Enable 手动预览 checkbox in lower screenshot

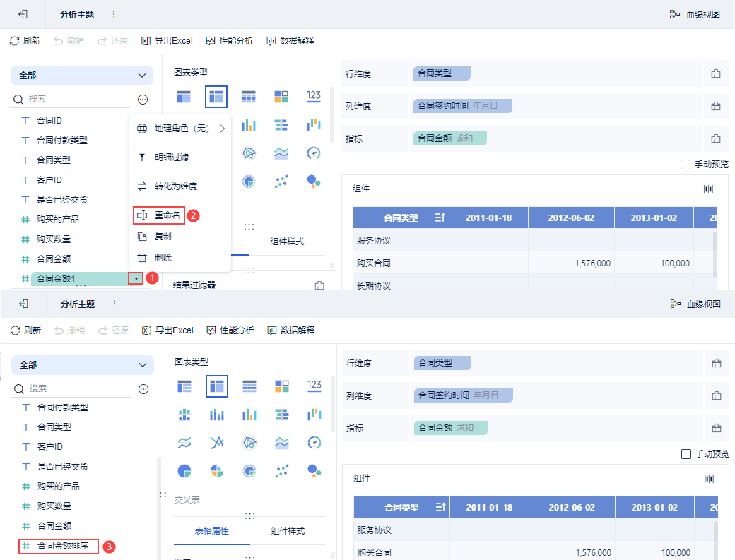686,453
